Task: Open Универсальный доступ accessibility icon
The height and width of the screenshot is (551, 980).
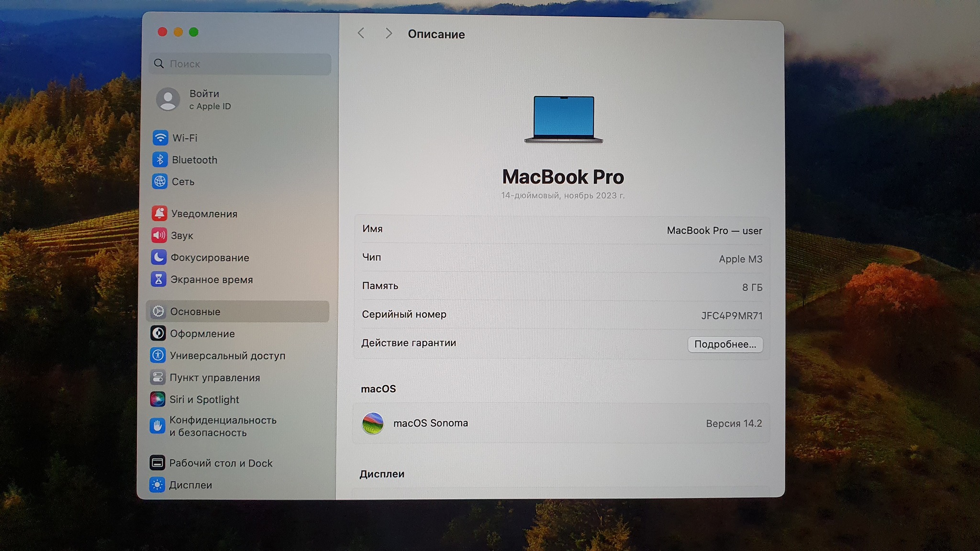Action: 158,355
